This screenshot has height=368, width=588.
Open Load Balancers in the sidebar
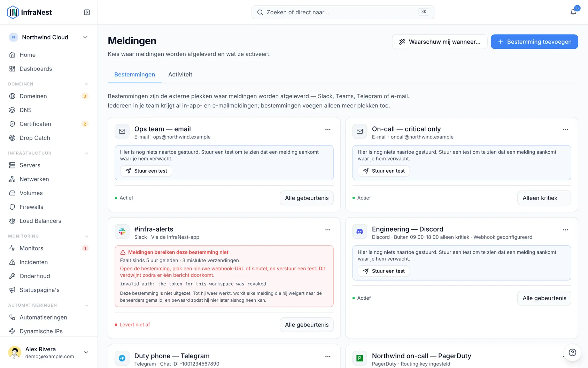pos(49,221)
